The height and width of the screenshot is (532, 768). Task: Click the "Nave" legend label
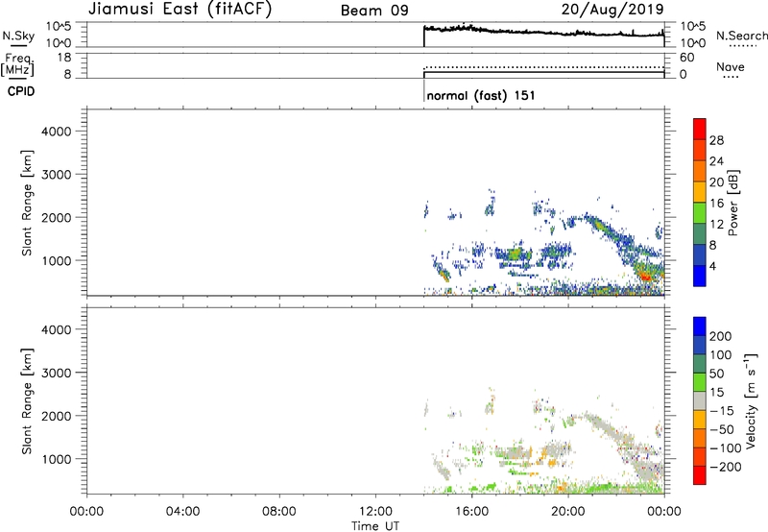pyautogui.click(x=731, y=67)
